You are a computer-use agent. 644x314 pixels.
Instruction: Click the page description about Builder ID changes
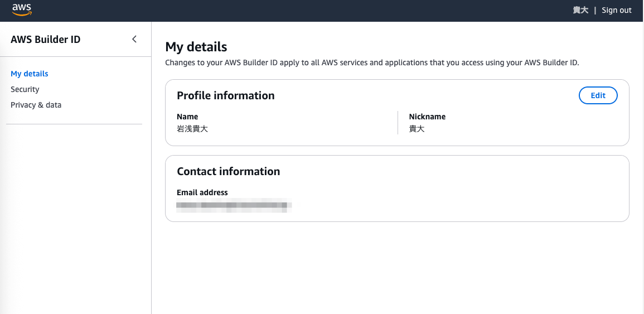point(372,62)
